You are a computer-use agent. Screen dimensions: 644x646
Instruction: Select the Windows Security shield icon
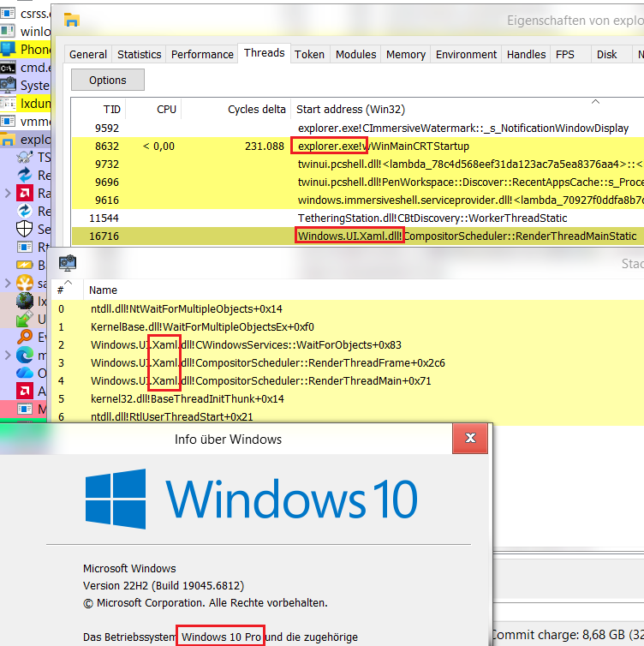(x=24, y=229)
